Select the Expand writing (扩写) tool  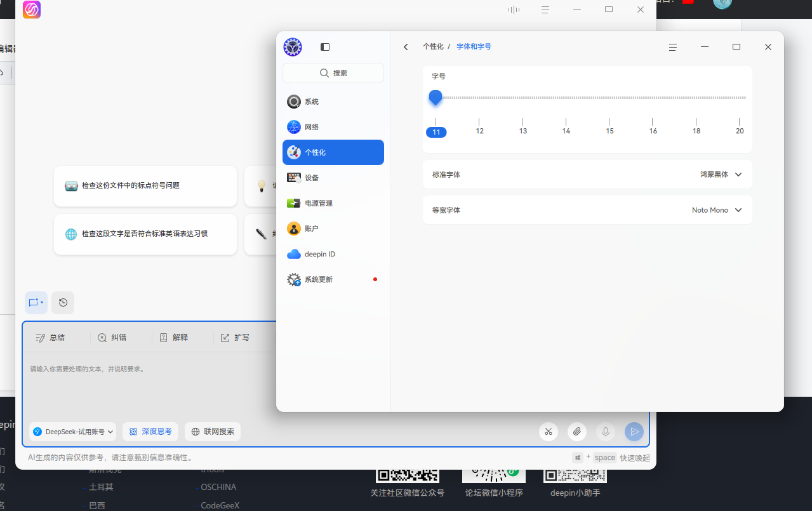(x=235, y=338)
